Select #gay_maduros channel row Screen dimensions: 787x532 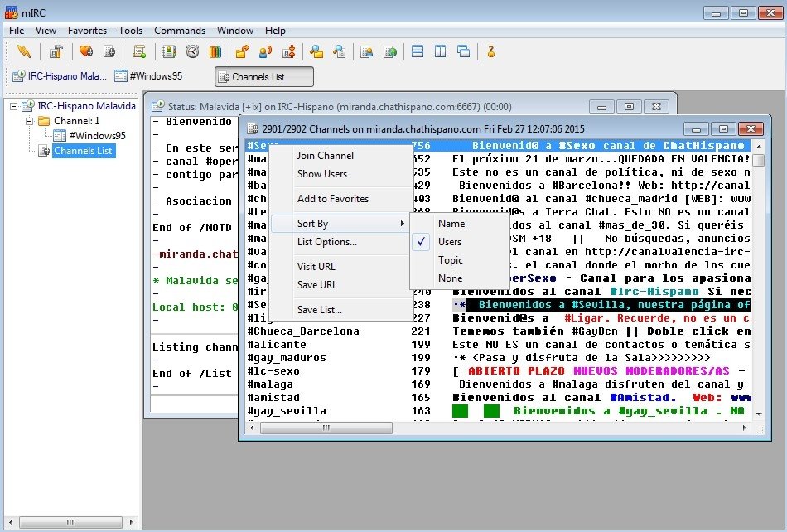point(498,358)
